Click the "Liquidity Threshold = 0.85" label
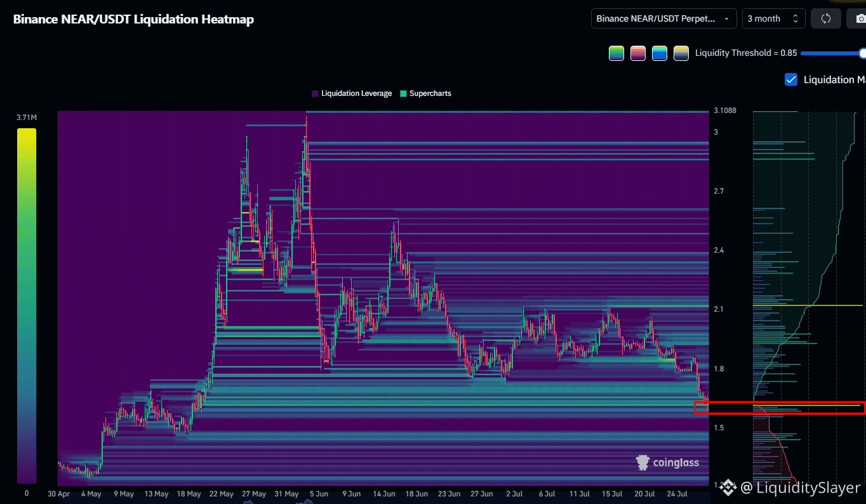Image resolution: width=866 pixels, height=504 pixels. (746, 53)
